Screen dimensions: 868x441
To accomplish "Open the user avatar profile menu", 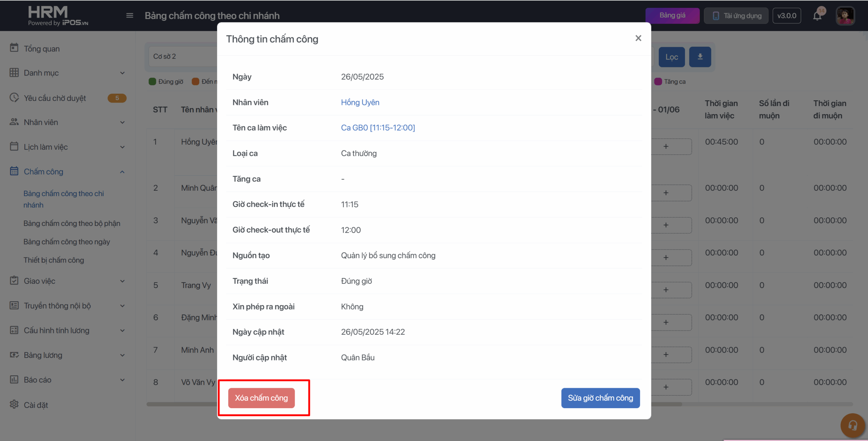I will pos(845,16).
